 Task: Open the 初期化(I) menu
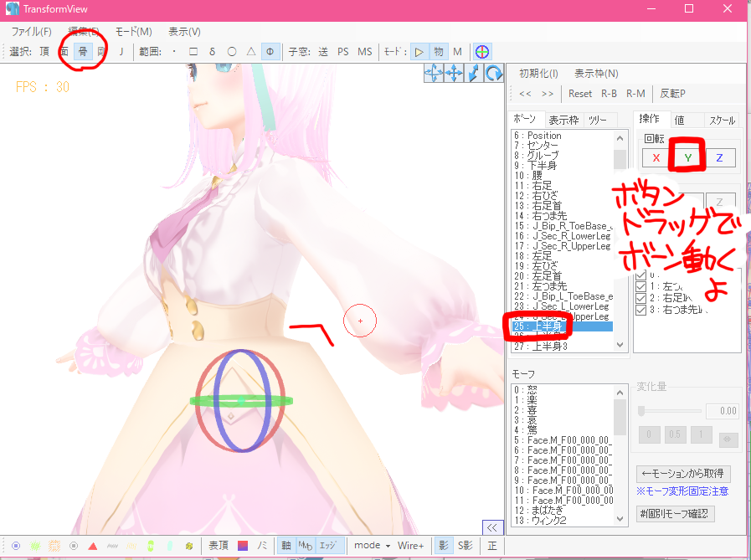(539, 74)
